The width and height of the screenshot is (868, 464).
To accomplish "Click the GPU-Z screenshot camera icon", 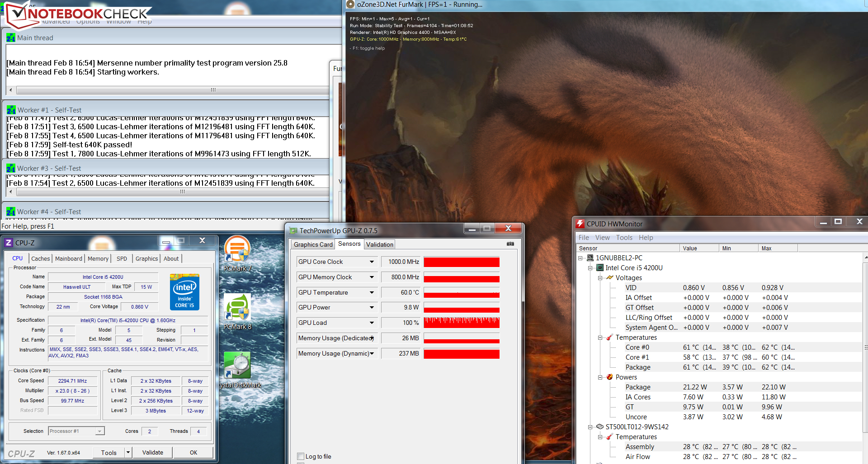I will 510,244.
